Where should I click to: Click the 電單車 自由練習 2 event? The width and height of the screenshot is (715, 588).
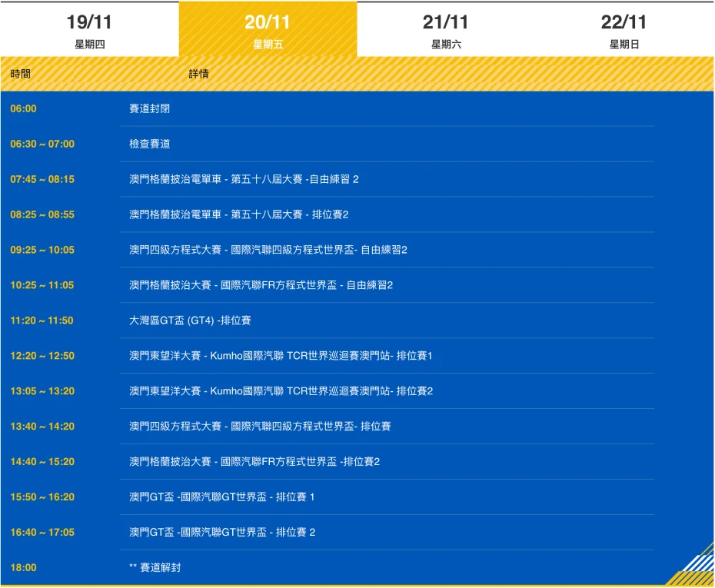click(x=244, y=179)
